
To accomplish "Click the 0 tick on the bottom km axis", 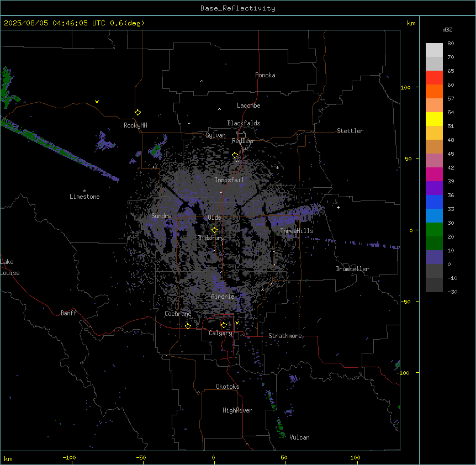I will (213, 457).
